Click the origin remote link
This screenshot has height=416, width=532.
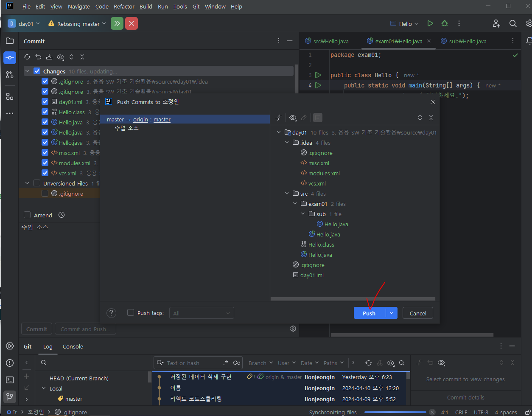[140, 120]
